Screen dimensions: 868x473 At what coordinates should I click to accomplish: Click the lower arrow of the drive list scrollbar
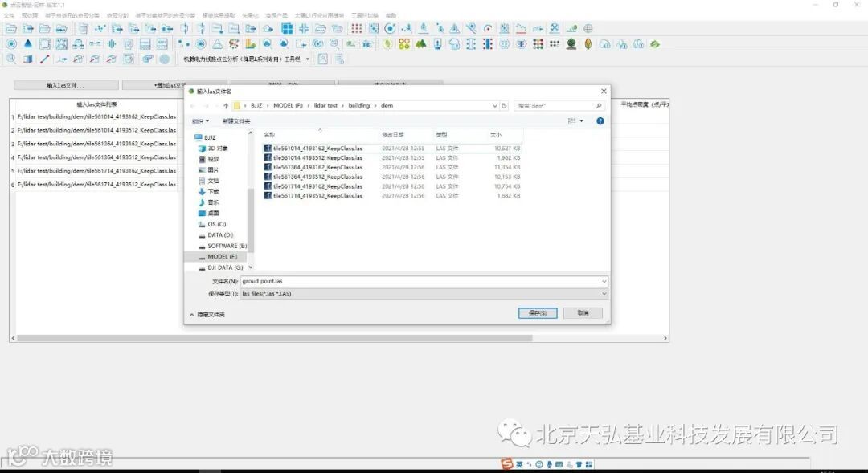250,267
